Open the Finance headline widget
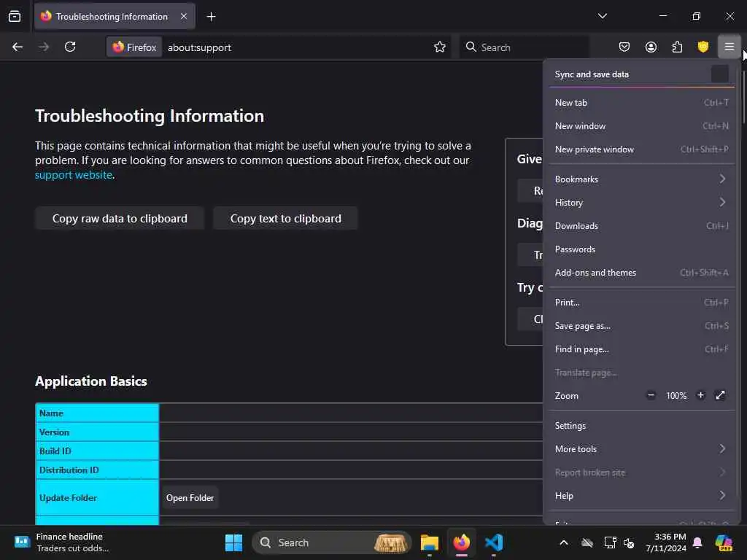This screenshot has height=560, width=747. pyautogui.click(x=62, y=542)
